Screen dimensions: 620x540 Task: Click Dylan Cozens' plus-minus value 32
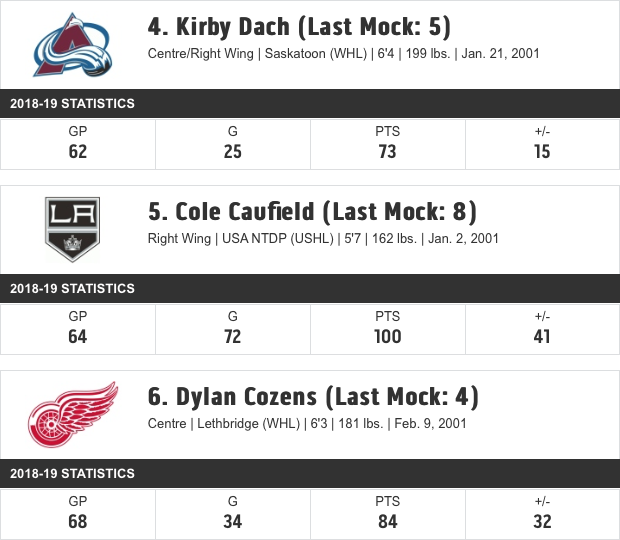542,522
